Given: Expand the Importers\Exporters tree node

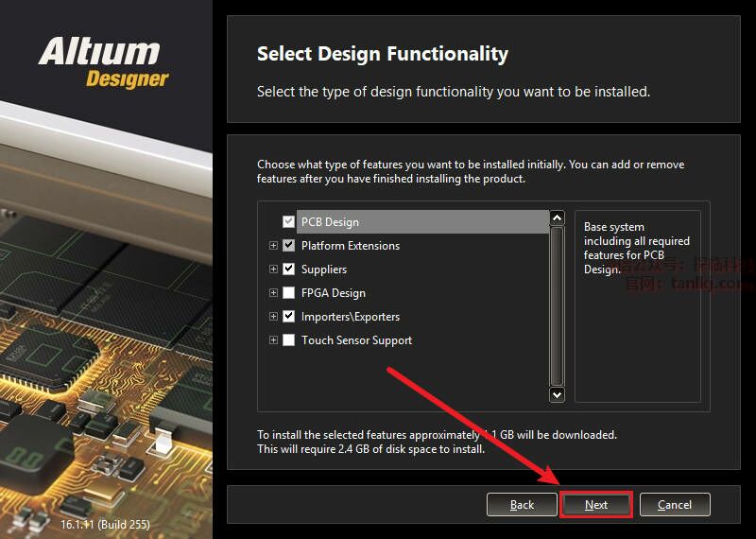Looking at the screenshot, I should (273, 316).
